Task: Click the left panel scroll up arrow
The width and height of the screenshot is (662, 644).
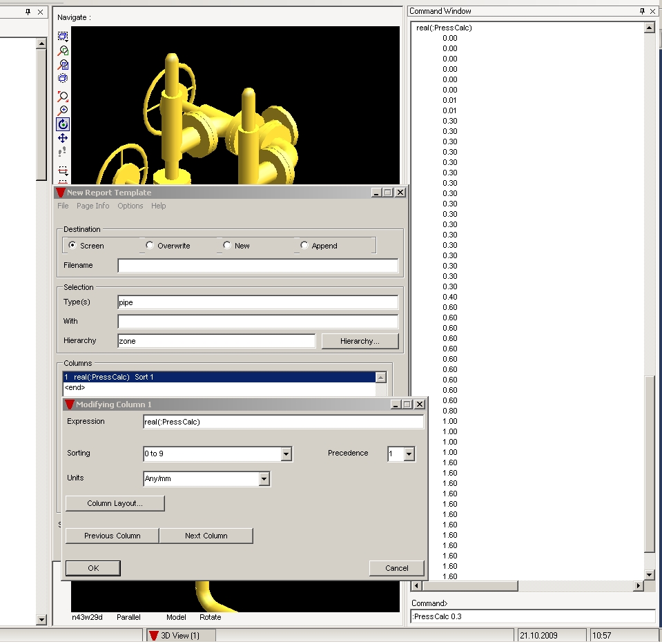Action: coord(41,43)
